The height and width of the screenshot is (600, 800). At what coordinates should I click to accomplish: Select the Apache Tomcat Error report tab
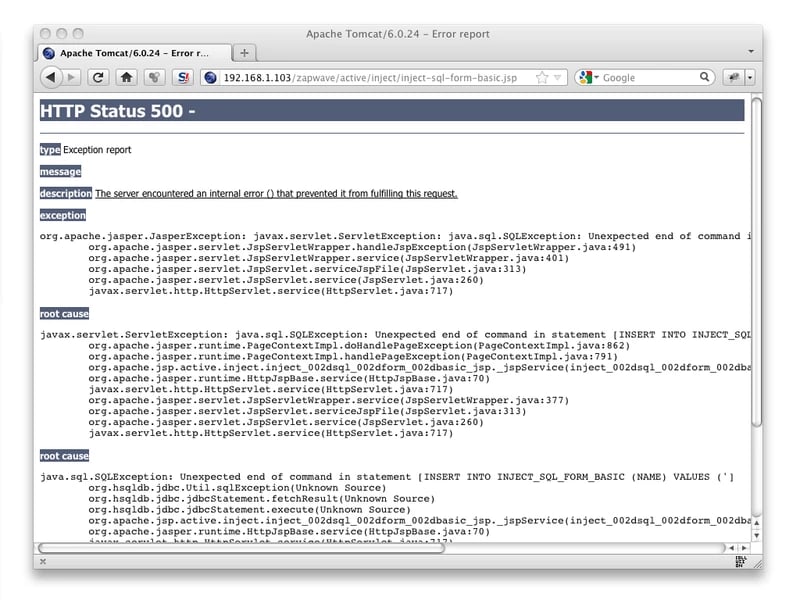(x=133, y=52)
